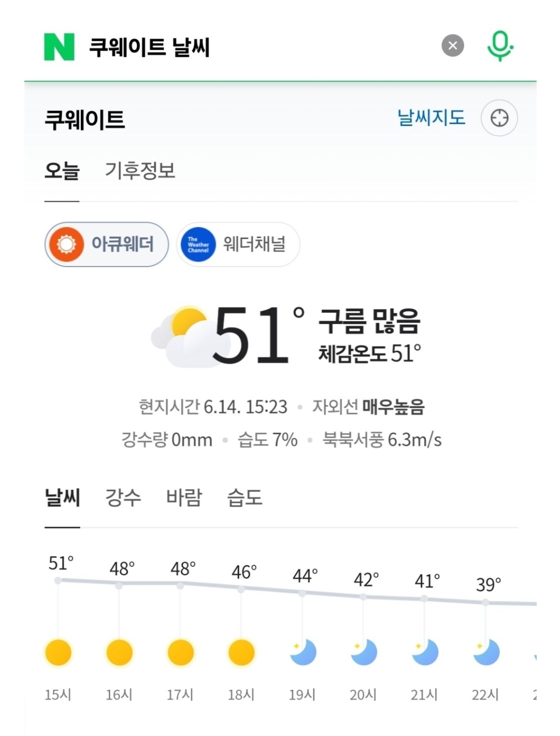Show the 습도 hourly chart

pos(245,497)
